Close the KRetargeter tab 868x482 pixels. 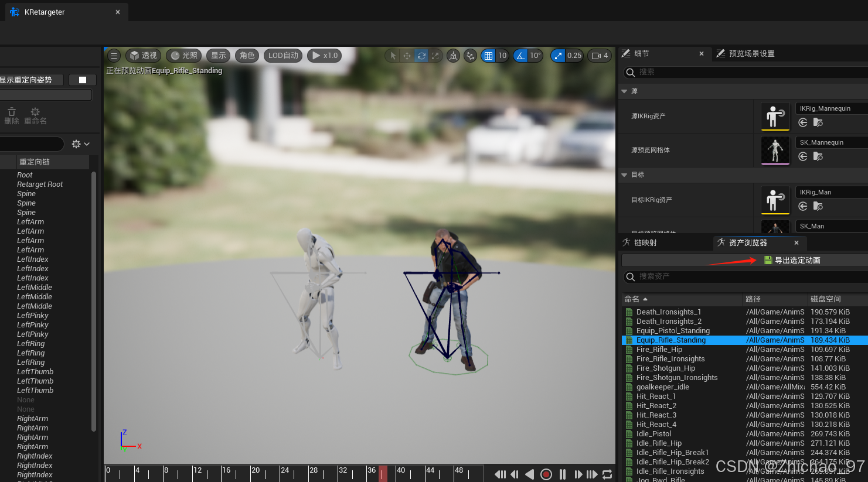(x=118, y=12)
